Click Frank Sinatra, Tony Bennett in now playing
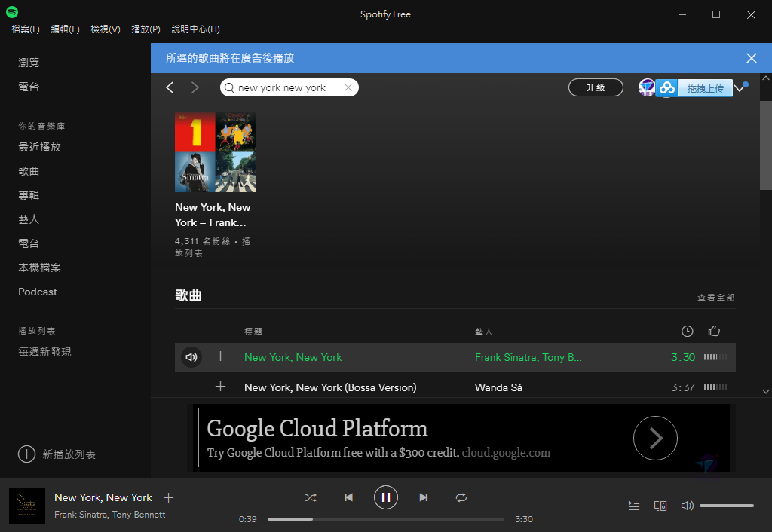The width and height of the screenshot is (772, 532). tap(110, 514)
